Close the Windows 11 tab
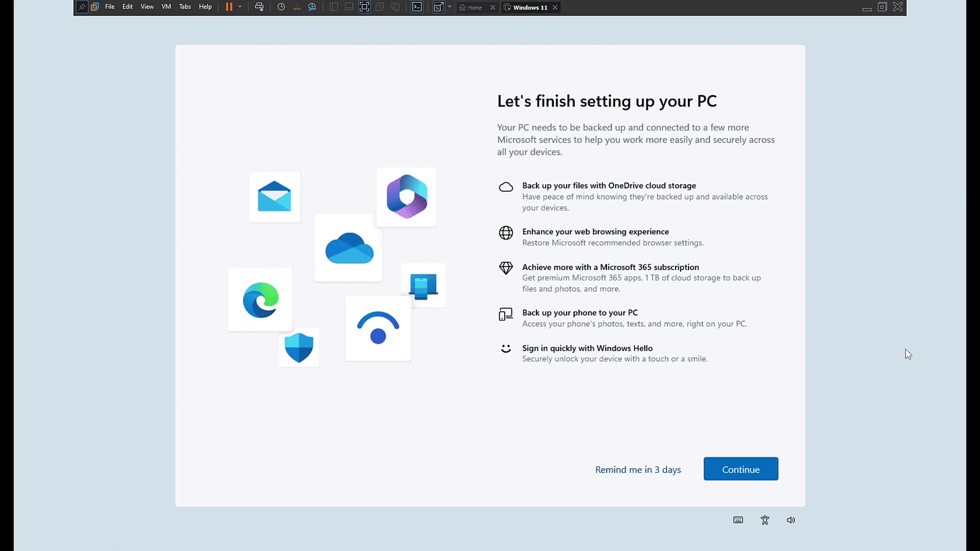980x551 pixels. coord(555,7)
